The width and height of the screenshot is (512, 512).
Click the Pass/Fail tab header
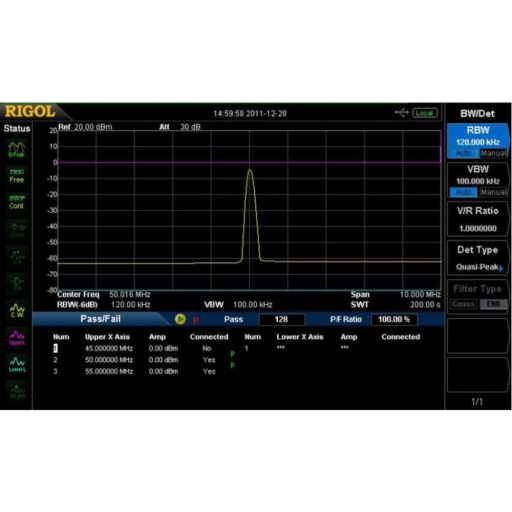pos(100,319)
